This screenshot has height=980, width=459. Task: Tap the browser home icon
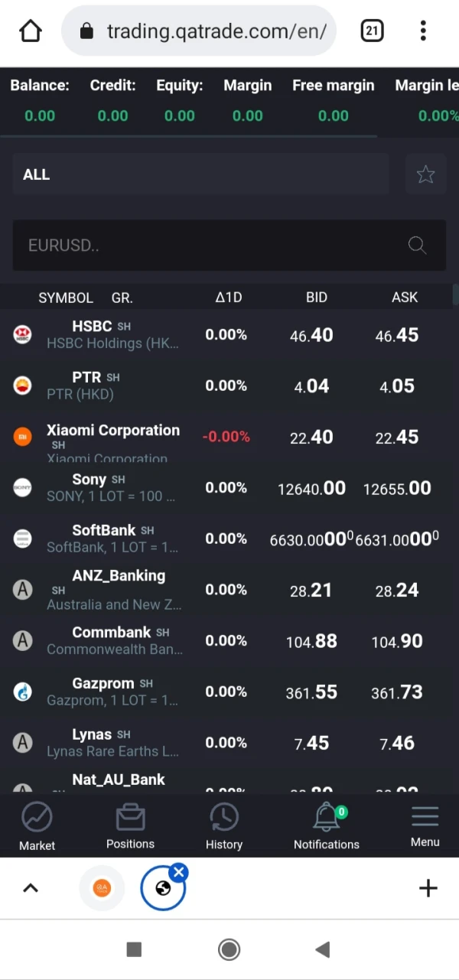click(31, 31)
